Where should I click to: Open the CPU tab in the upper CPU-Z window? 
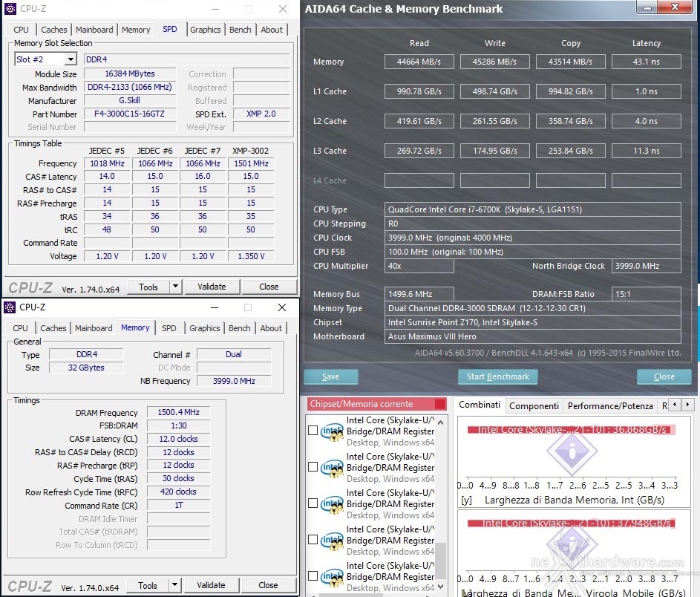[x=21, y=30]
